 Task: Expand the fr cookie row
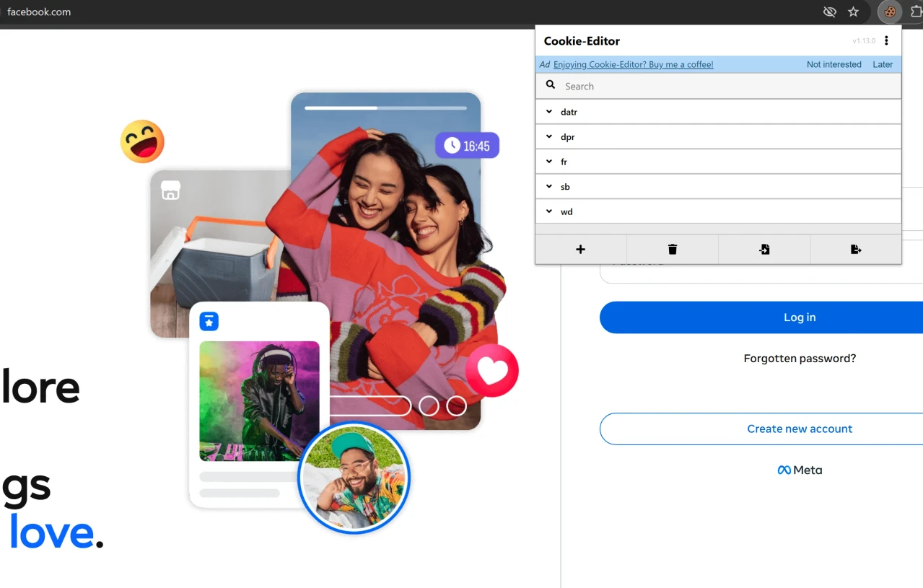coord(718,162)
